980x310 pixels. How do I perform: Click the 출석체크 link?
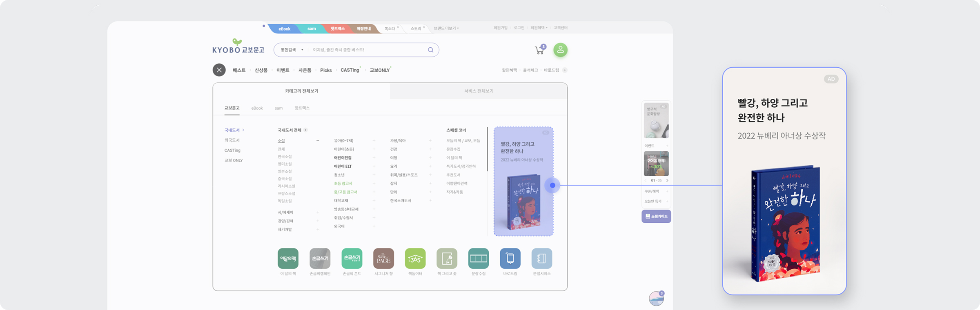[x=530, y=70]
